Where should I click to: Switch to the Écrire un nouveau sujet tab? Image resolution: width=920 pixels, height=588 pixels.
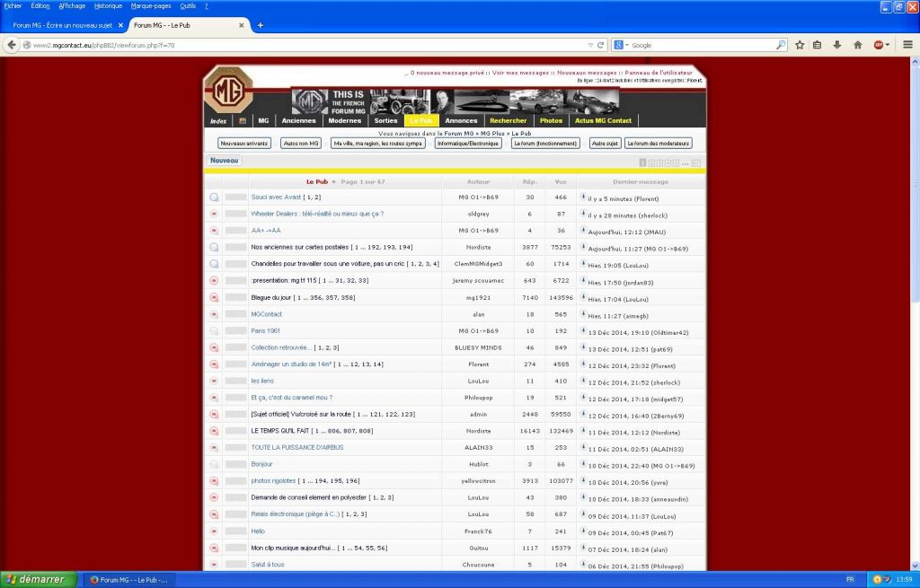(x=63, y=25)
